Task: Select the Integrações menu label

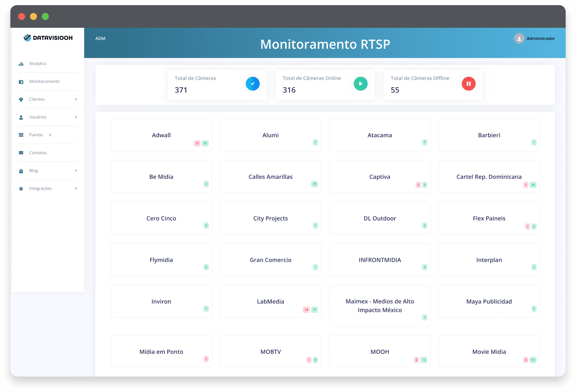Action: (40, 189)
